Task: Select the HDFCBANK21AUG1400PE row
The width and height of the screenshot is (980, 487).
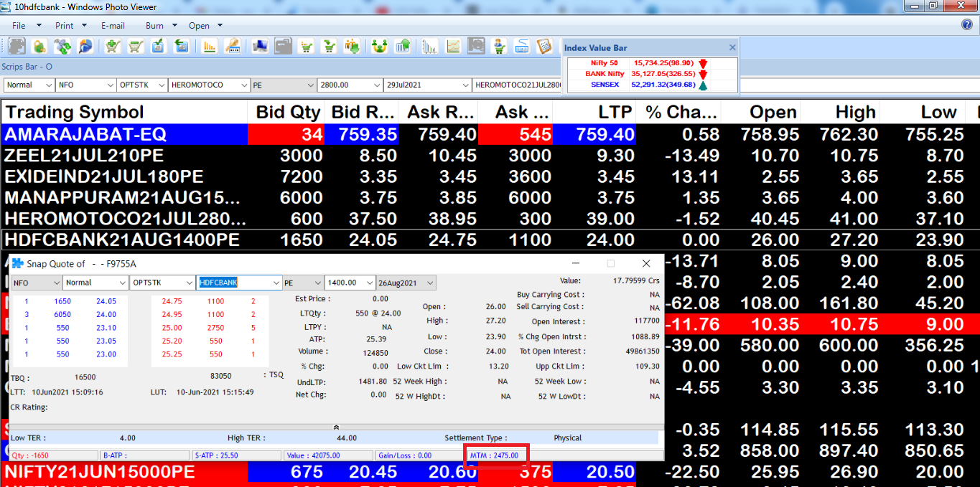Action: tap(490, 240)
